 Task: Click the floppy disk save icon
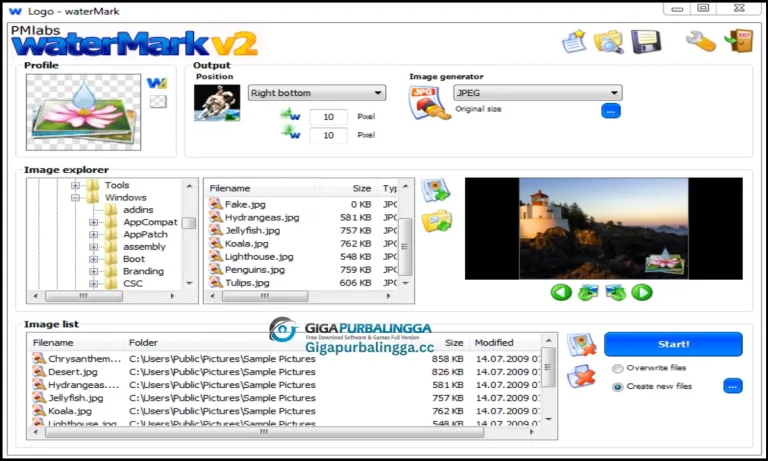pyautogui.click(x=644, y=41)
